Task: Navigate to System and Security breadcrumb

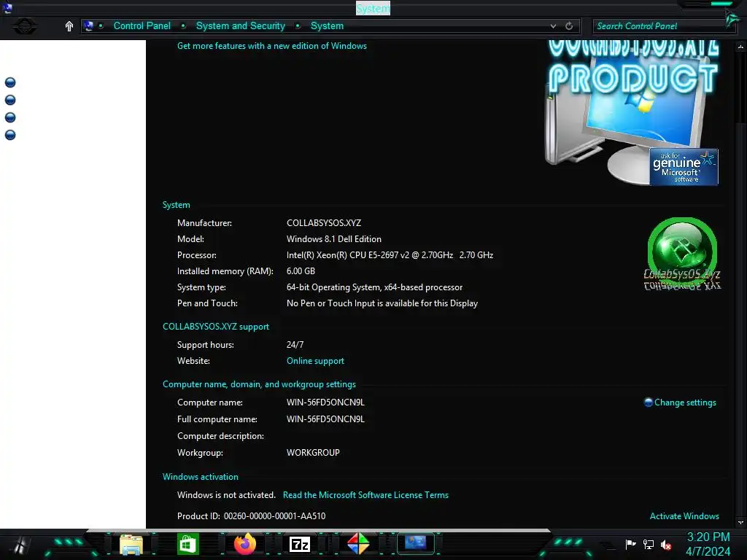Action: [x=241, y=26]
